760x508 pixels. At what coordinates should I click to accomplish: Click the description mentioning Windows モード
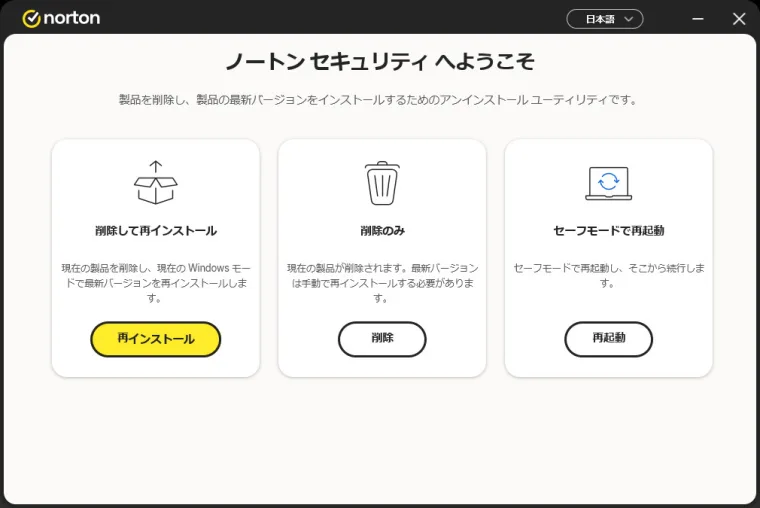[x=156, y=283]
